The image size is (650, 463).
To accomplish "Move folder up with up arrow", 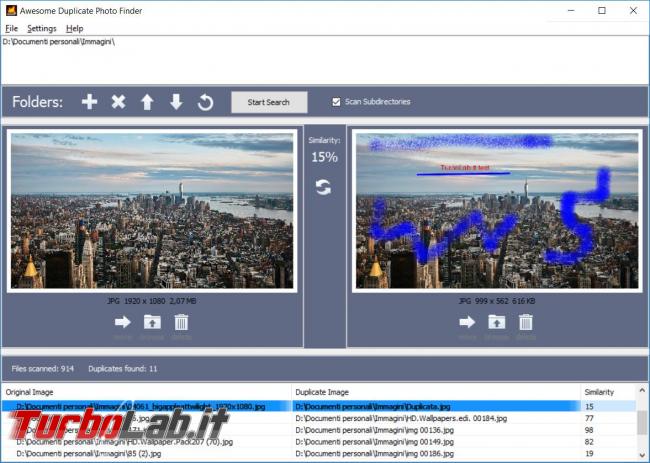I will pos(147,102).
